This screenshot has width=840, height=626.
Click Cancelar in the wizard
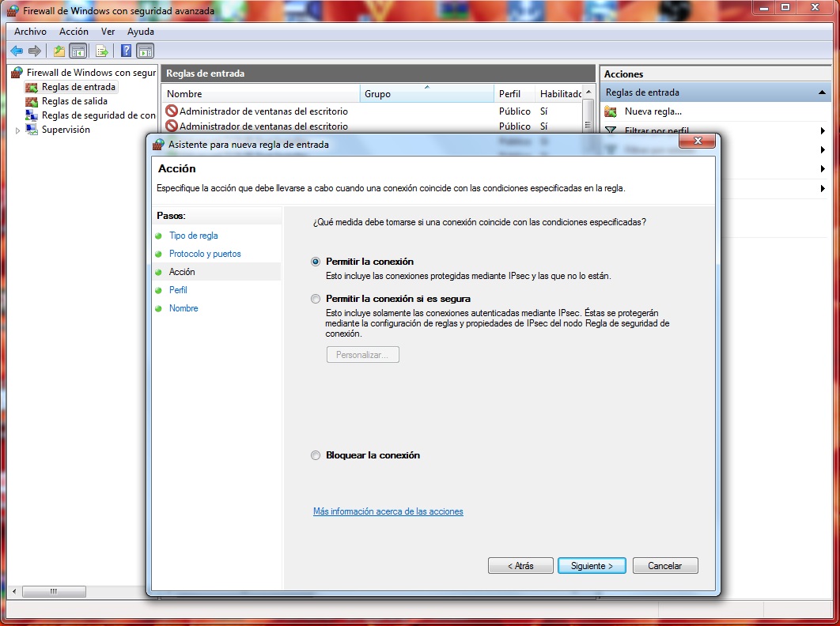click(x=665, y=565)
